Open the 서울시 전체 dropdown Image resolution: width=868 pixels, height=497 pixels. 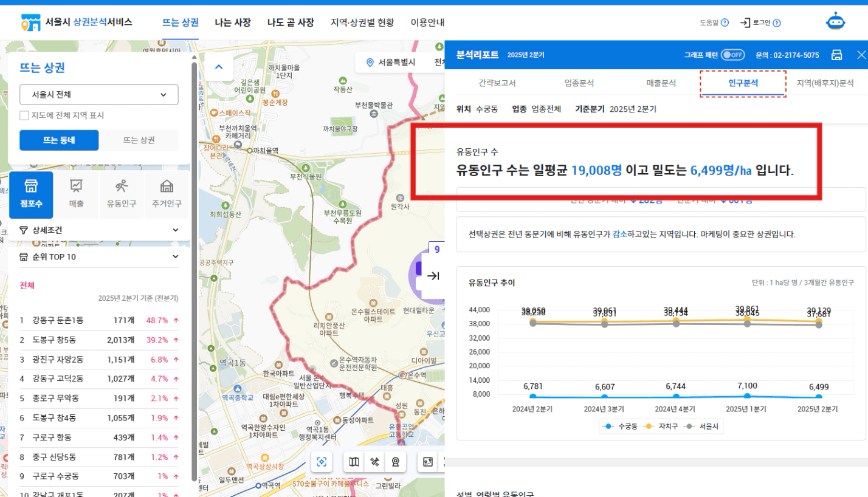coord(99,95)
